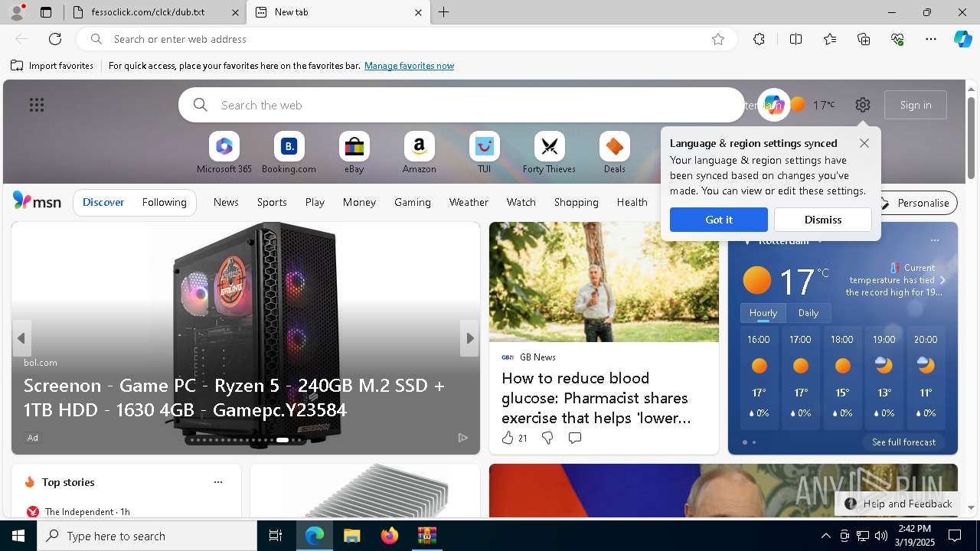Click the Got it button
980x551 pixels.
click(x=719, y=220)
